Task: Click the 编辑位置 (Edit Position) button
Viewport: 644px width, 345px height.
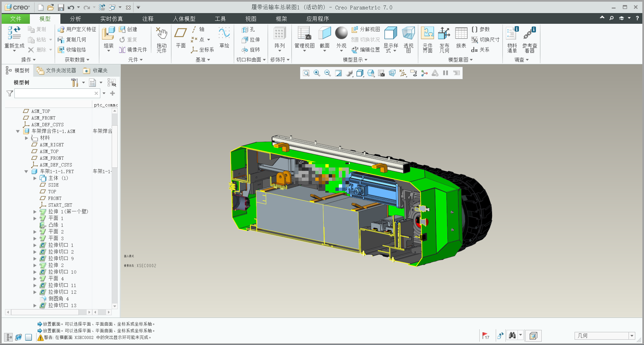Action: [x=366, y=50]
